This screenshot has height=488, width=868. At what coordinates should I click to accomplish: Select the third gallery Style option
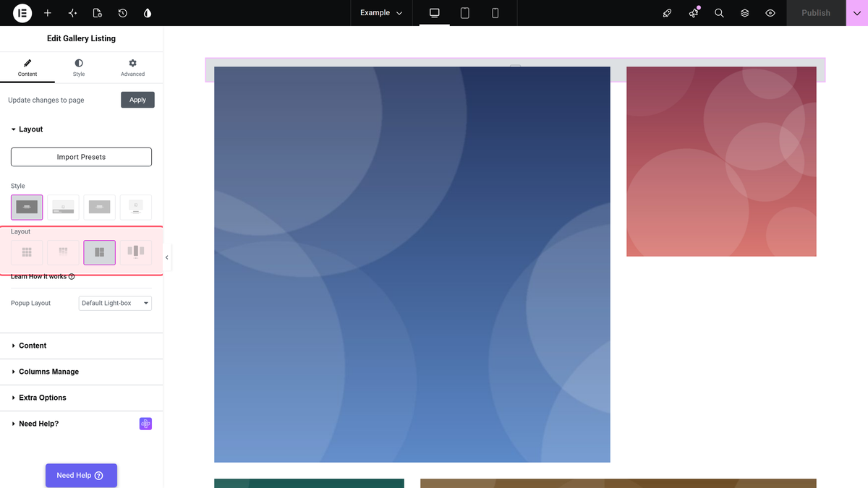(x=100, y=207)
